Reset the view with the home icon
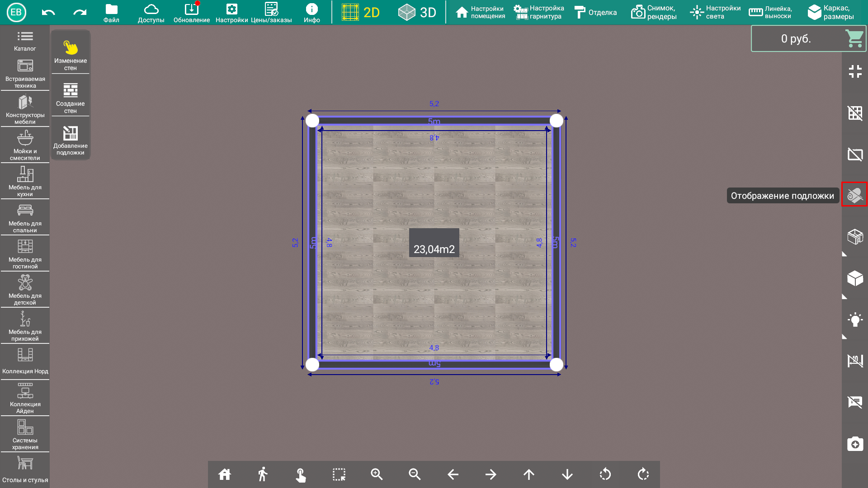This screenshot has width=868, height=488. click(x=225, y=474)
